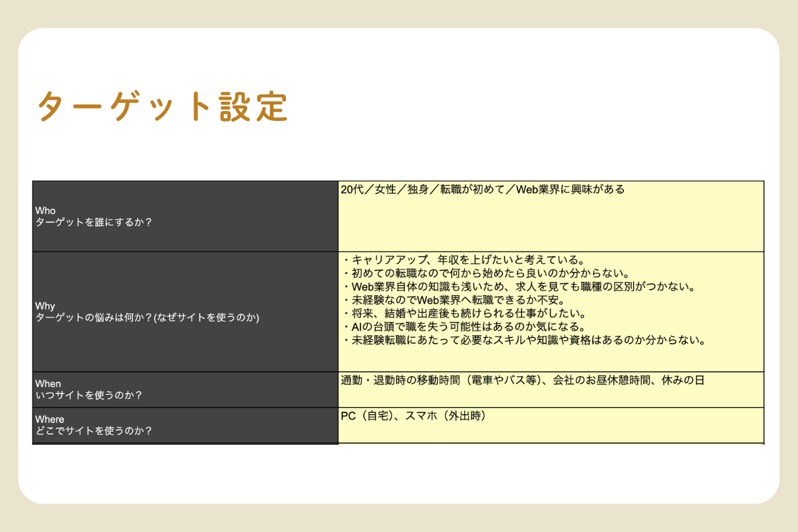Viewport: 798px width, 532px height.
Task: Click the いつサイトを使うのか？ question text
Action: pyautogui.click(x=89, y=396)
